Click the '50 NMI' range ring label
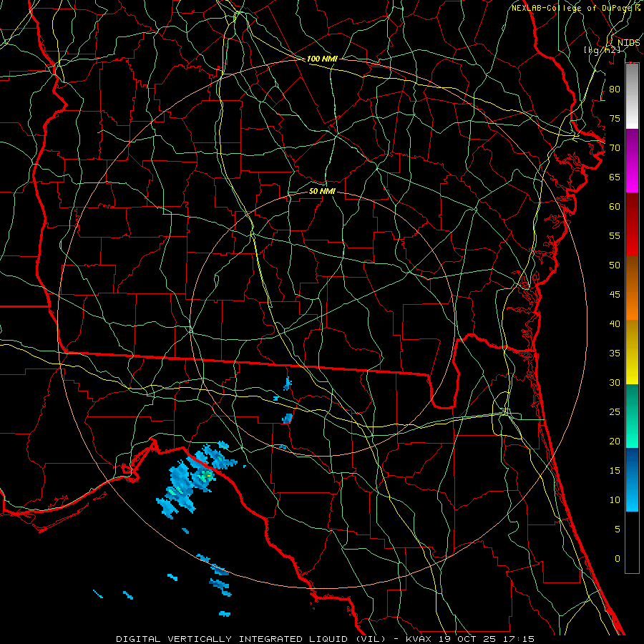Screen dimensions: 644x644 [x=322, y=191]
